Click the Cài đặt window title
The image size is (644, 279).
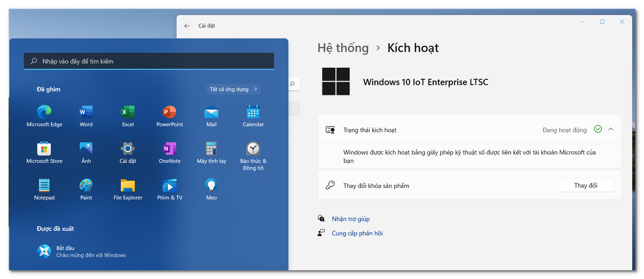pyautogui.click(x=207, y=26)
